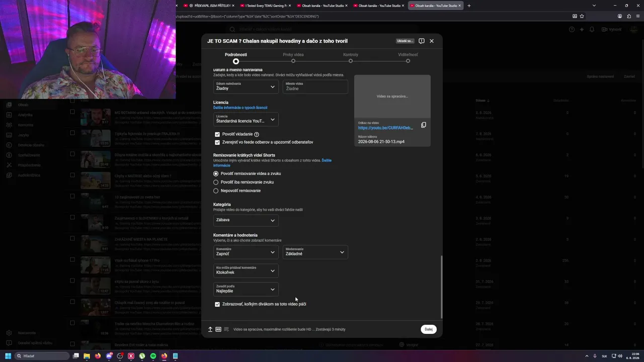This screenshot has width=644, height=362.
Task: Tick the checkbox for Chyby v MATRIXE row
Action: [72, 175]
